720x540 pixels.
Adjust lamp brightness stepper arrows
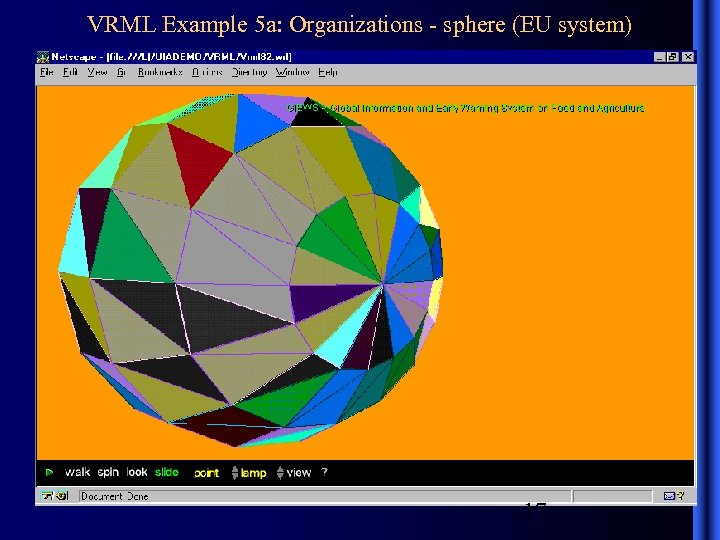(x=235, y=472)
